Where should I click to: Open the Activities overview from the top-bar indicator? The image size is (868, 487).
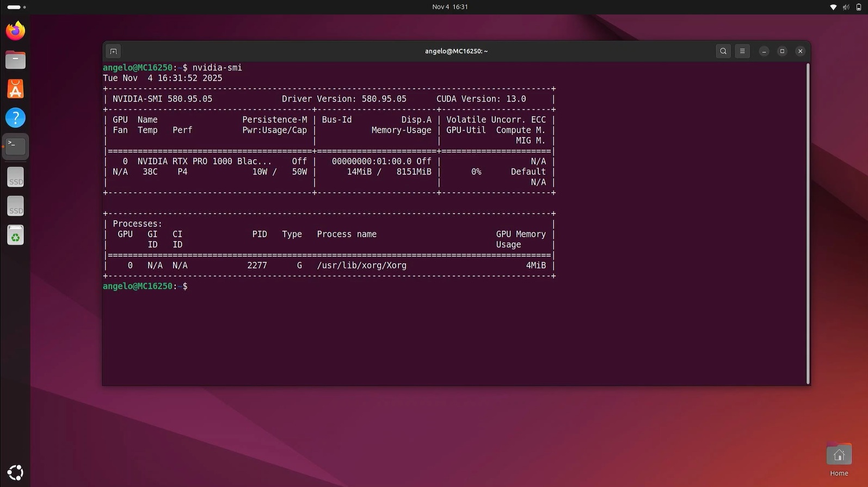[x=16, y=7]
